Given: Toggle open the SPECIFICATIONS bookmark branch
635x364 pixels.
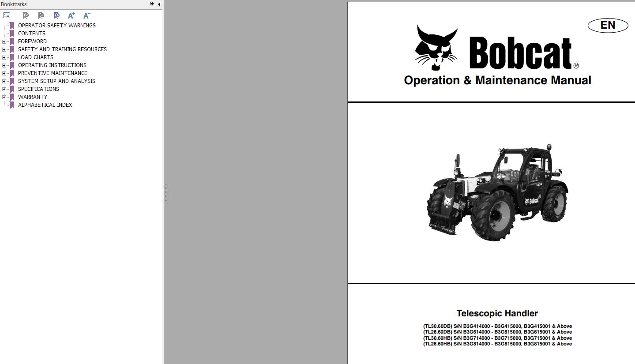Looking at the screenshot, I should click(x=4, y=89).
